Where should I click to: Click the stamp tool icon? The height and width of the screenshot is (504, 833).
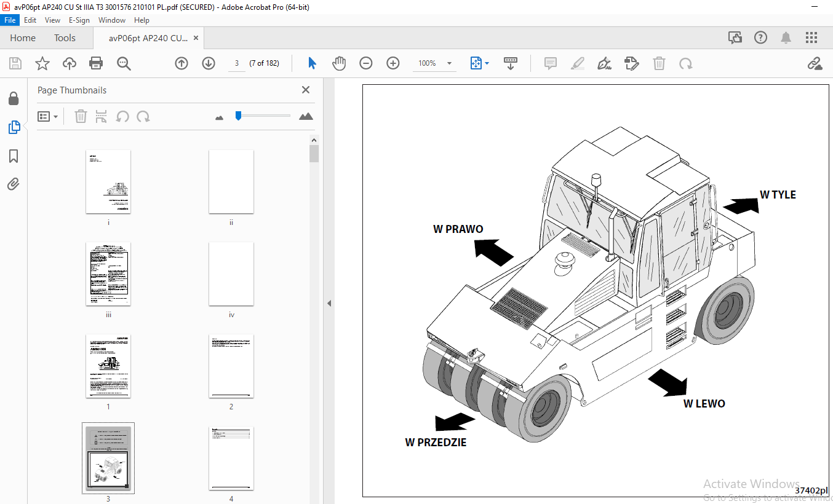[631, 63]
